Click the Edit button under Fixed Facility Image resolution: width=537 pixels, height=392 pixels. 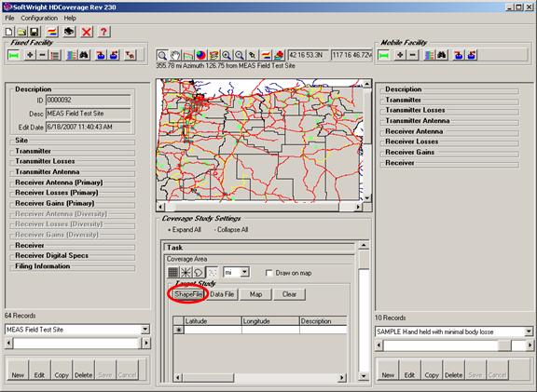pyautogui.click(x=39, y=370)
